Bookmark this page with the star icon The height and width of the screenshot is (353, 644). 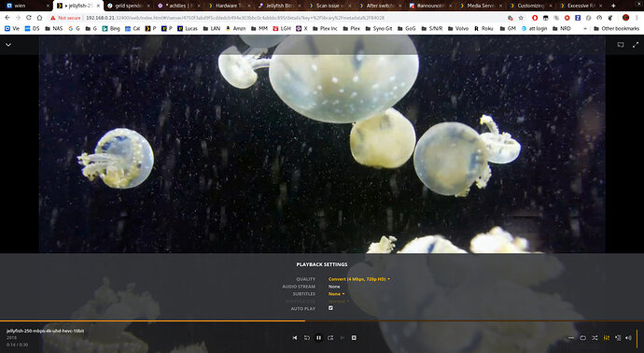point(521,18)
